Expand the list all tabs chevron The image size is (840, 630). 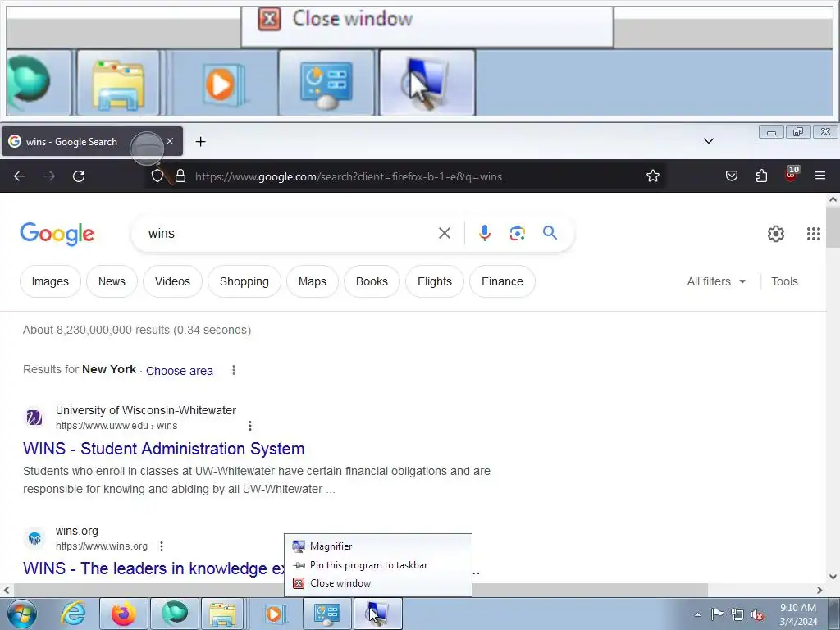point(708,141)
